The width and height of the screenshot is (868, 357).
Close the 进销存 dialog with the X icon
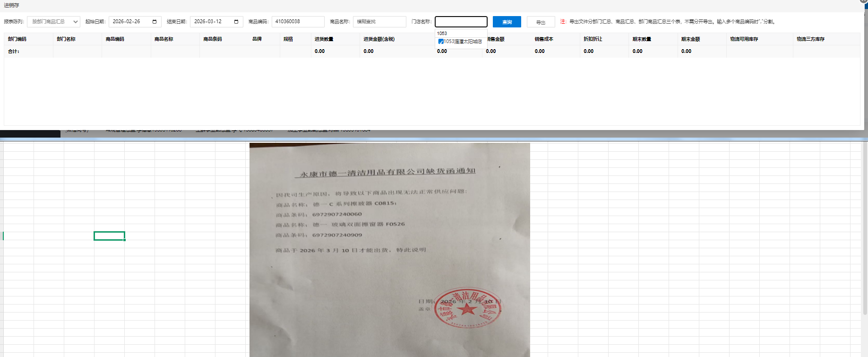pyautogui.click(x=863, y=1)
